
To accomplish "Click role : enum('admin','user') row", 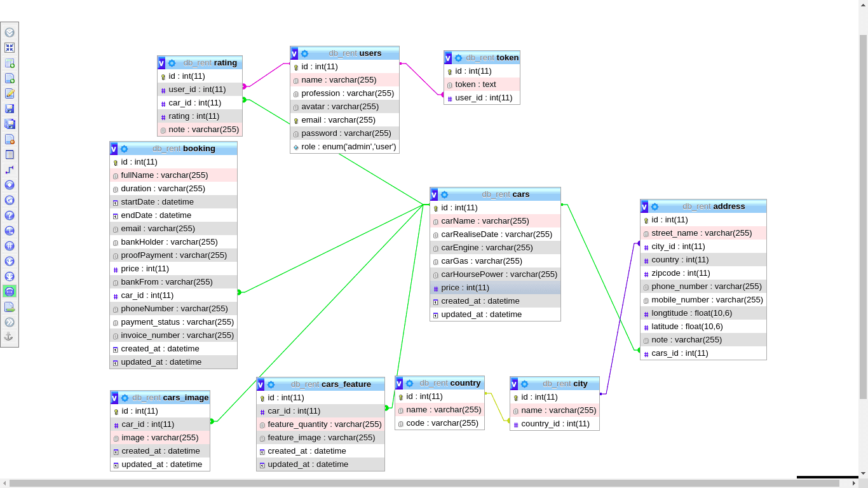I will (x=345, y=147).
